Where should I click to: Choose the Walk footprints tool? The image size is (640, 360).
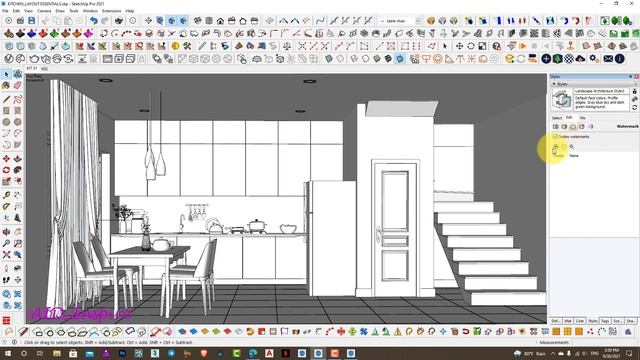point(6,280)
